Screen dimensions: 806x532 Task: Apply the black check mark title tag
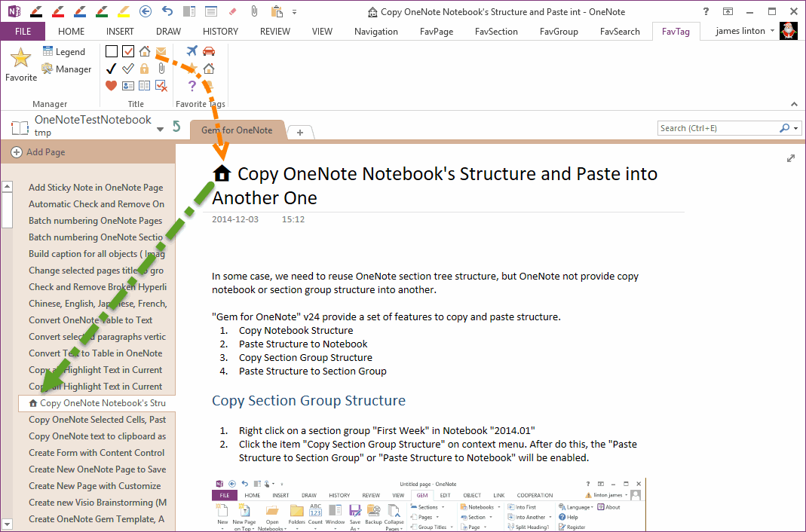(112, 69)
